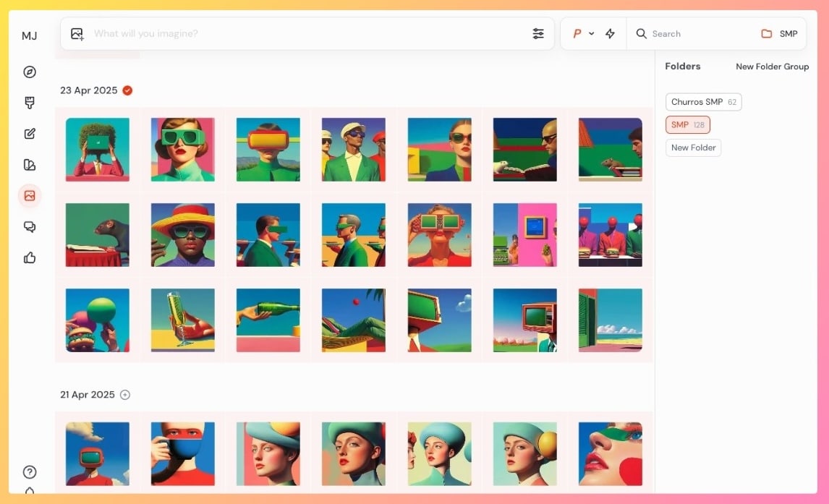Click the Create paintbrush icon in sidebar
The width and height of the screenshot is (829, 504).
click(30, 103)
